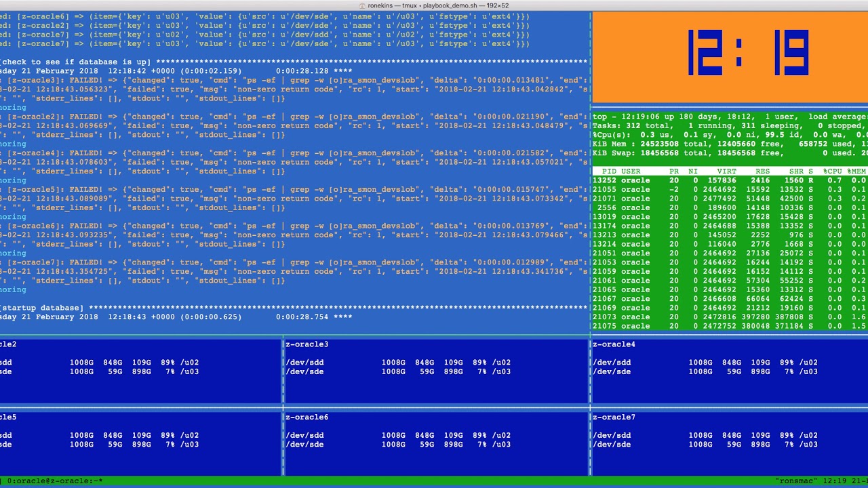Screen dimensions: 868x488
Task: Select process row with PID 21067
Action: pos(730,299)
